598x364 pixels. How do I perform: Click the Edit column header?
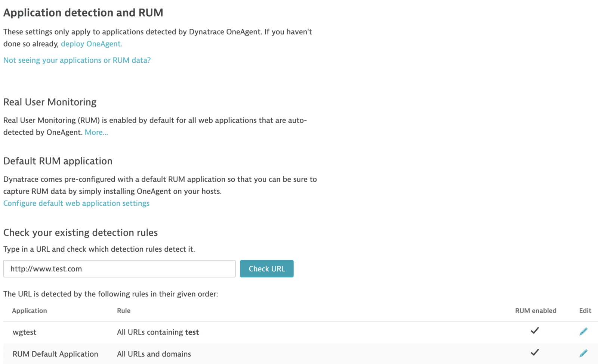click(x=585, y=310)
